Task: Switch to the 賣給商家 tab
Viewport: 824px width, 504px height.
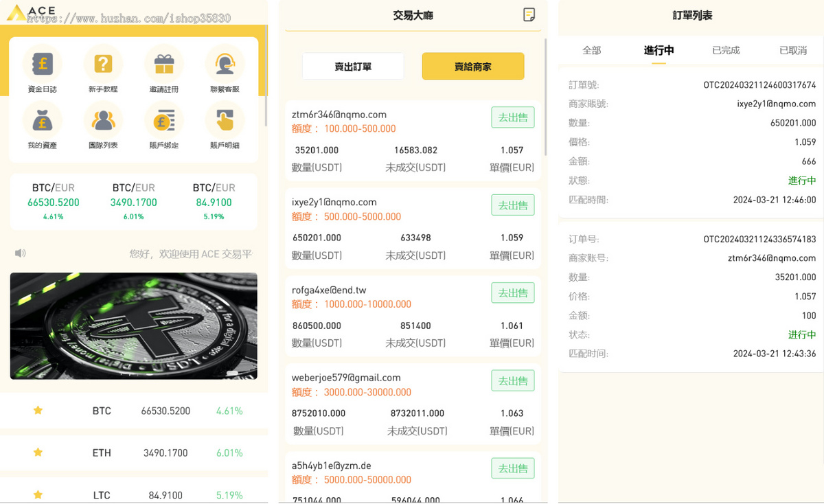Action: point(473,67)
